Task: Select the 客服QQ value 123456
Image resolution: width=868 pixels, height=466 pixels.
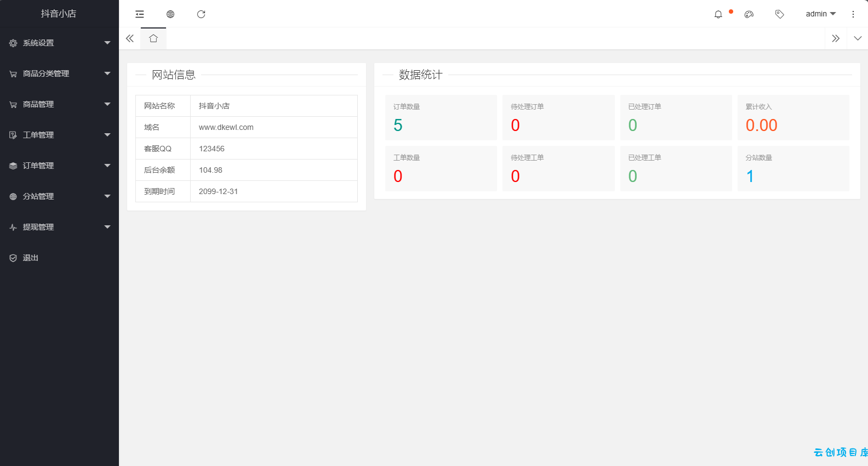Action: pos(212,149)
